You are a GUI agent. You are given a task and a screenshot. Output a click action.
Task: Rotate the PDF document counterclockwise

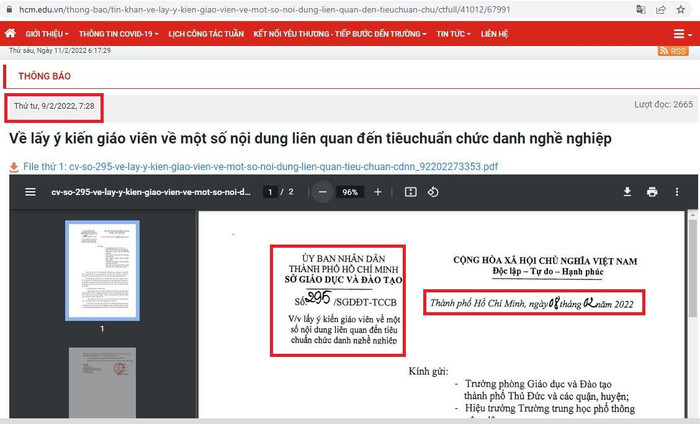(433, 192)
